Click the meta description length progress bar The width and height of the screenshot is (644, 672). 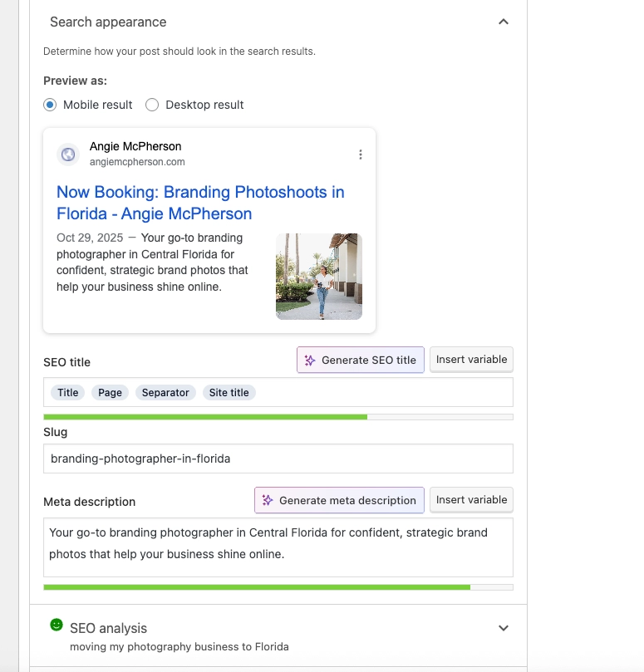[278, 587]
